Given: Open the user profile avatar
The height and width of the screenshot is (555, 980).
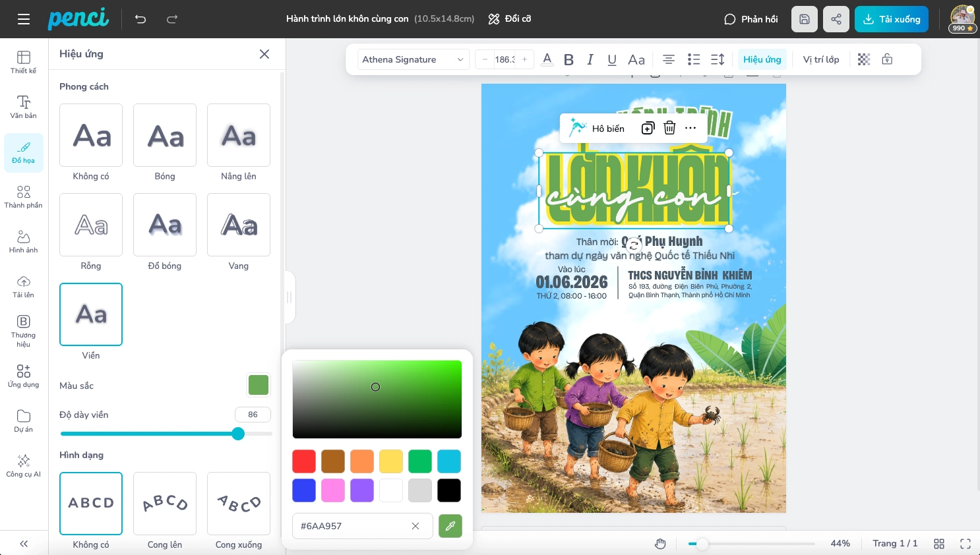Looking at the screenshot, I should pyautogui.click(x=962, y=18).
